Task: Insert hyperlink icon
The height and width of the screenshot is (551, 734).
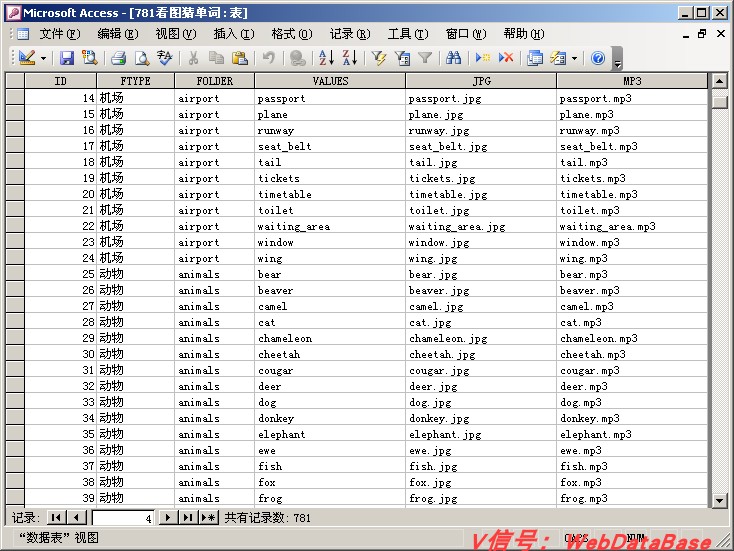Action: 297,58
